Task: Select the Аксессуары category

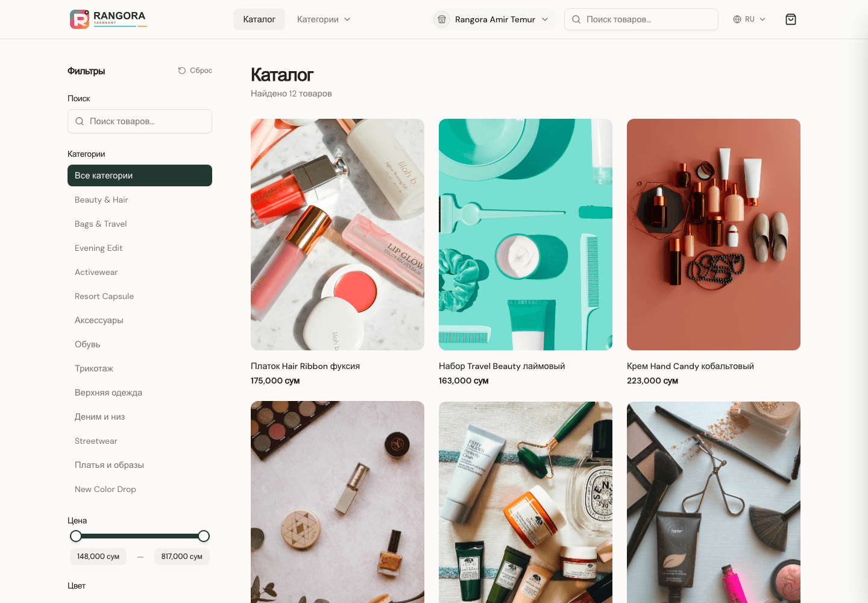Action: pos(140,320)
